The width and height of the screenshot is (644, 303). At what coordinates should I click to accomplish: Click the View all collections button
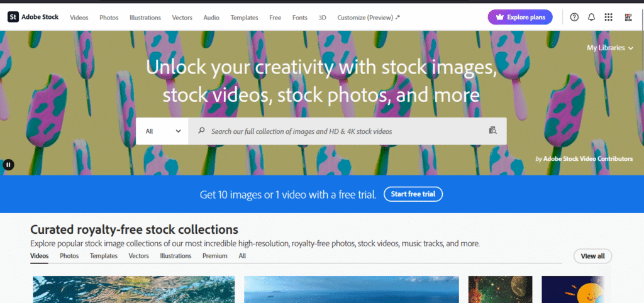[x=592, y=256]
